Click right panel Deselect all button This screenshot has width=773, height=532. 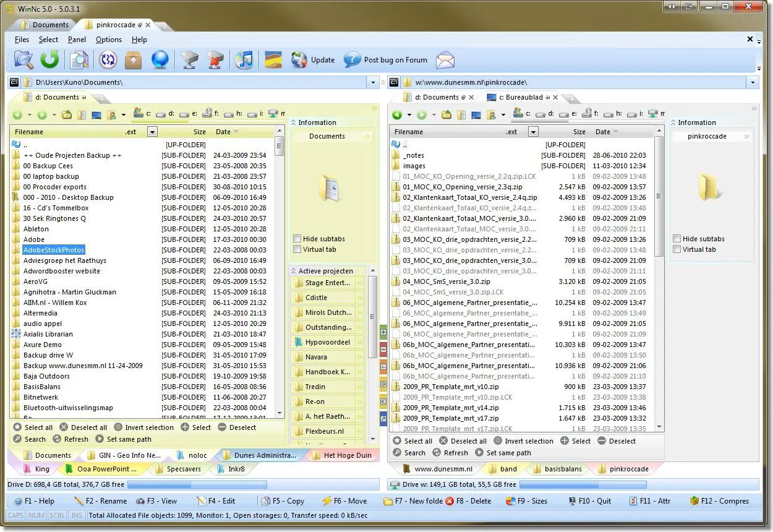463,441
